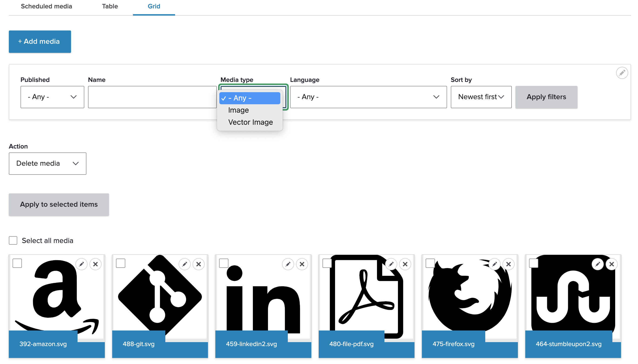The height and width of the screenshot is (364, 638).
Task: Open the Published filter dropdown
Action: [52, 97]
